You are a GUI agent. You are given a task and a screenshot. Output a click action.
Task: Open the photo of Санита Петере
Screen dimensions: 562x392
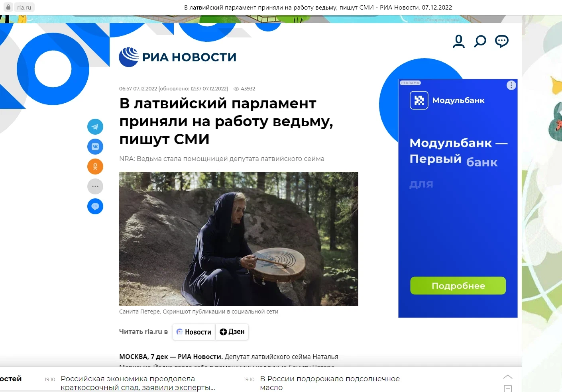pyautogui.click(x=239, y=239)
